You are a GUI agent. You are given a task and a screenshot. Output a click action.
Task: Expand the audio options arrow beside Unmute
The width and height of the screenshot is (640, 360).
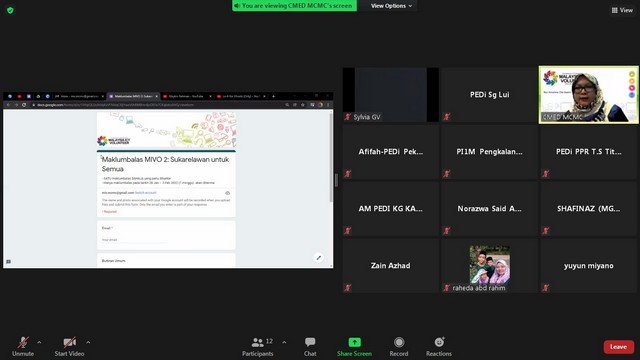(39, 342)
